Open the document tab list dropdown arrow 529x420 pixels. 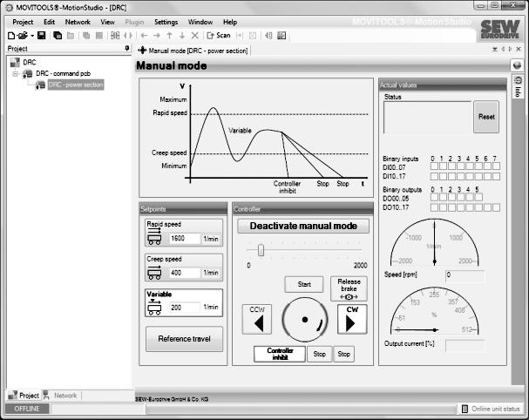[x=495, y=50]
